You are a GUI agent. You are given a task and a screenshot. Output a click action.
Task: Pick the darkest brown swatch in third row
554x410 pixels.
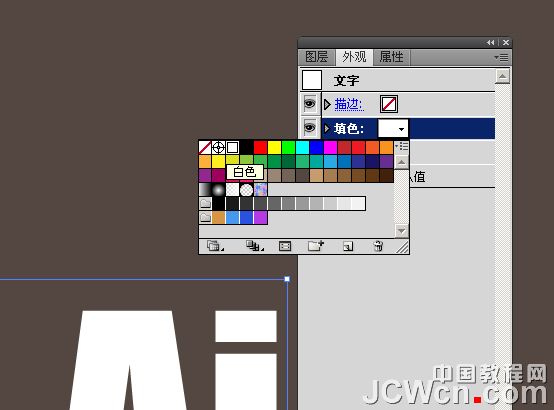(x=386, y=176)
